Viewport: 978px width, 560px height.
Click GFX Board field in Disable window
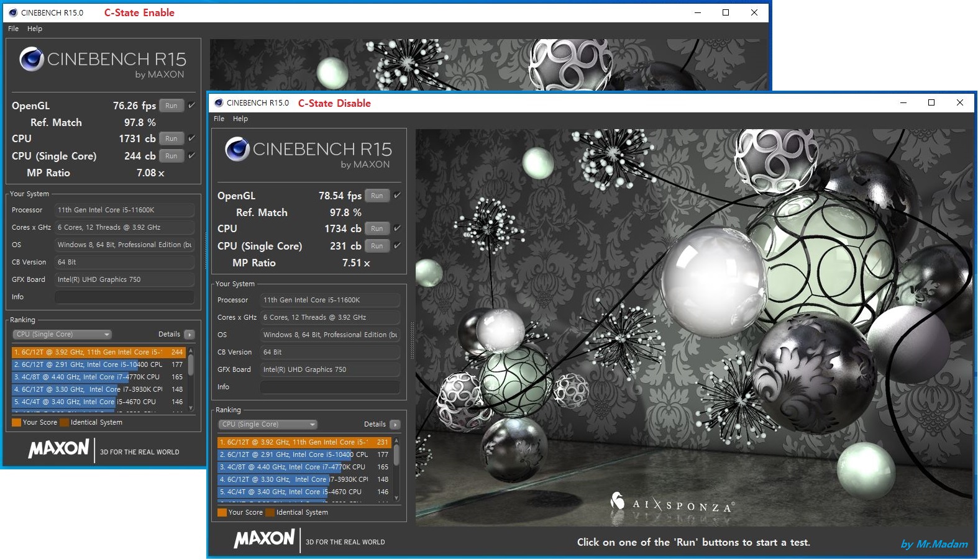[330, 369]
